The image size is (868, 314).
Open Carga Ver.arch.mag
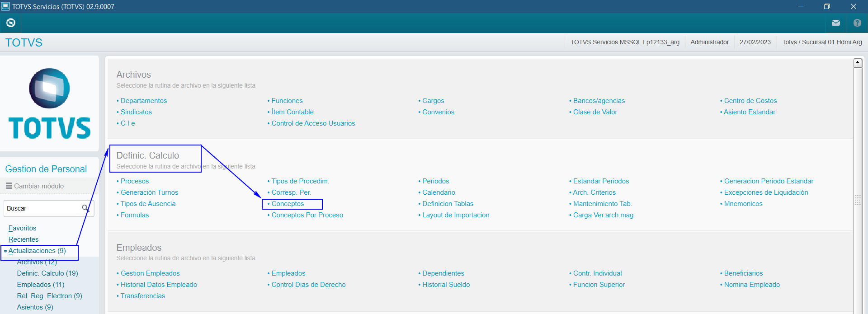point(603,215)
